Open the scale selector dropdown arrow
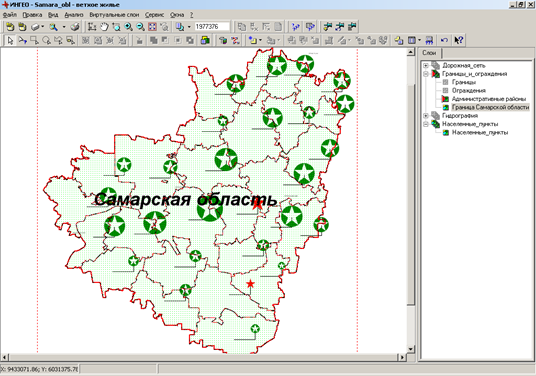This screenshot has height=376, width=536. tap(189, 27)
